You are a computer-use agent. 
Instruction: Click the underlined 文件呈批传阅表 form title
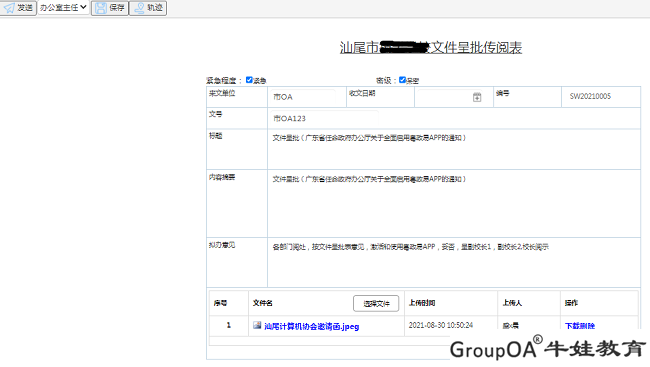476,48
